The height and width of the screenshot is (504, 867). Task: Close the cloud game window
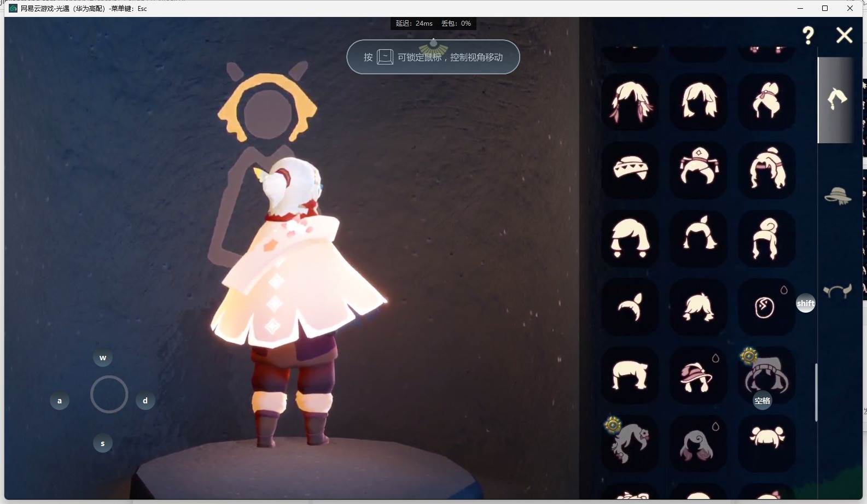[x=850, y=8]
